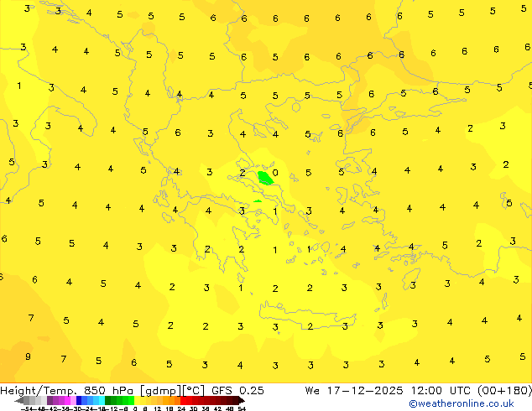Click the date '17-12-2025' text

pos(365,391)
